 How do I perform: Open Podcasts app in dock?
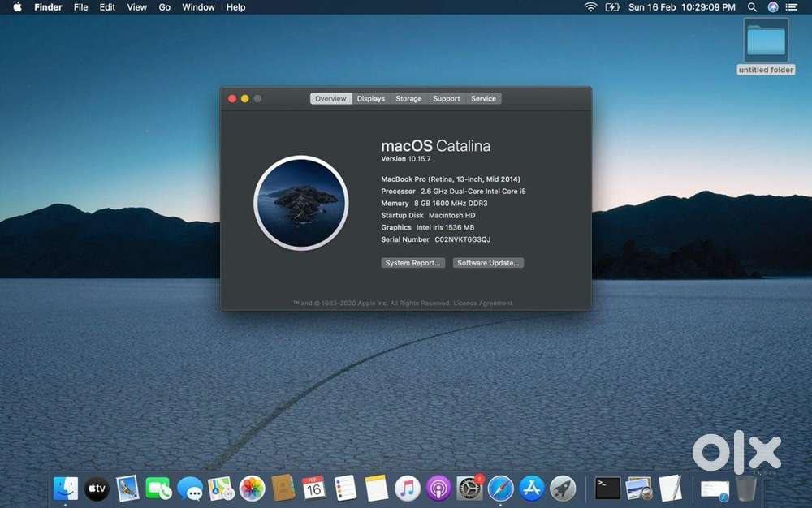[x=438, y=488]
